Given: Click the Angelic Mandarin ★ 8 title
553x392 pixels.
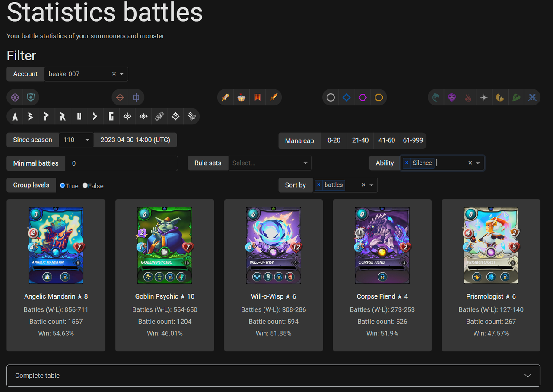Looking at the screenshot, I should point(56,296).
